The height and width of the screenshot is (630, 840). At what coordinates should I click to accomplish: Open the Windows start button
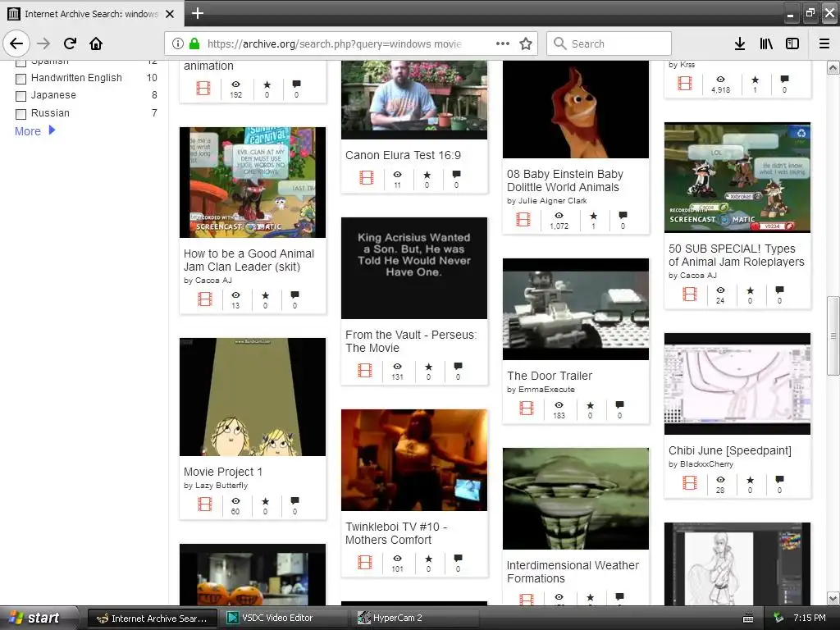click(39, 618)
